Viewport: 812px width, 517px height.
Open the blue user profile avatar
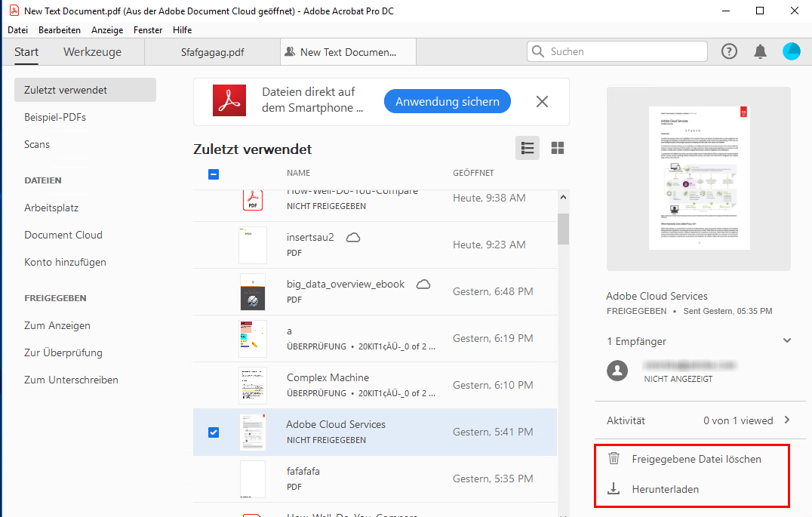[x=792, y=51]
